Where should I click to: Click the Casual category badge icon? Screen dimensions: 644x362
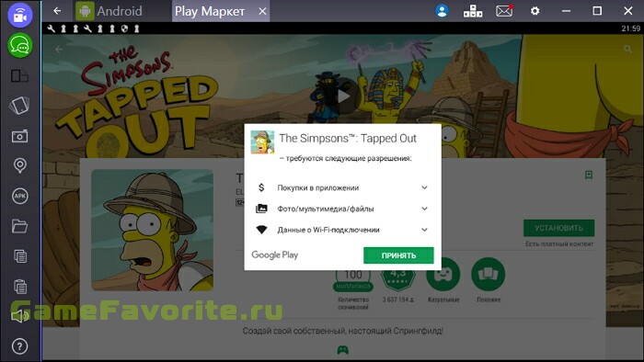pos(443,275)
